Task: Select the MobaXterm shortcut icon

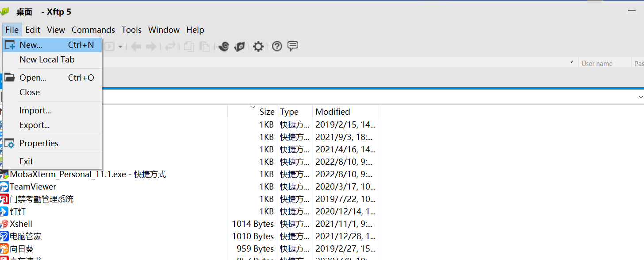Action: pyautogui.click(x=4, y=175)
